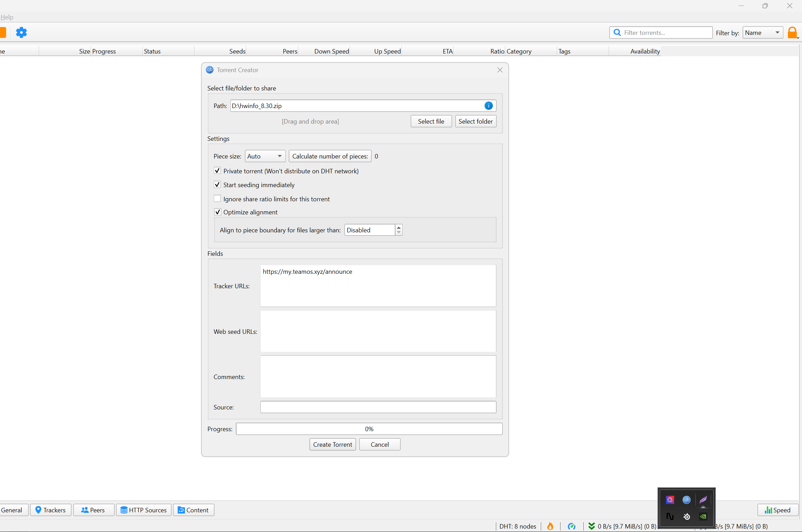Click the Drag and drop area label

[x=310, y=121]
